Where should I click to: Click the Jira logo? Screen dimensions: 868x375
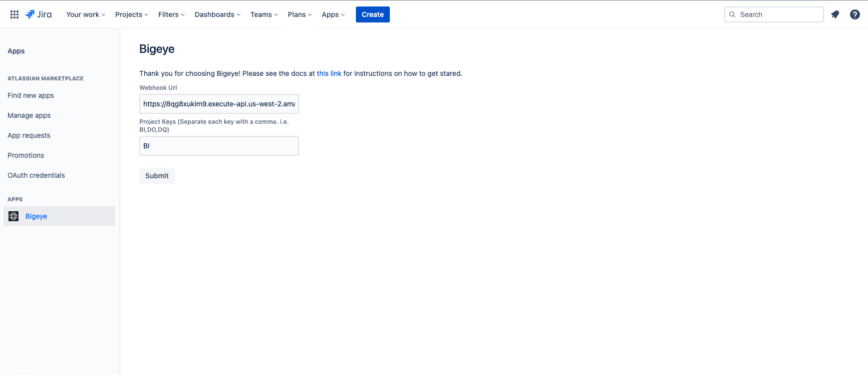tap(39, 14)
